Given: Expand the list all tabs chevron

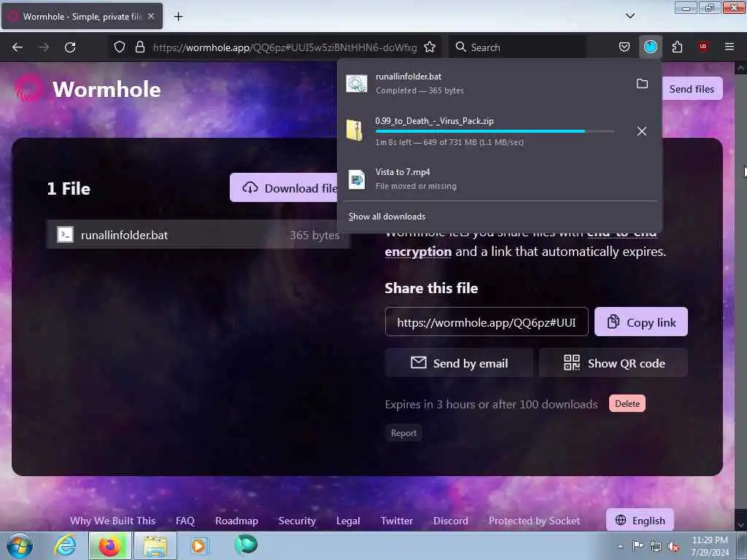Looking at the screenshot, I should [630, 16].
